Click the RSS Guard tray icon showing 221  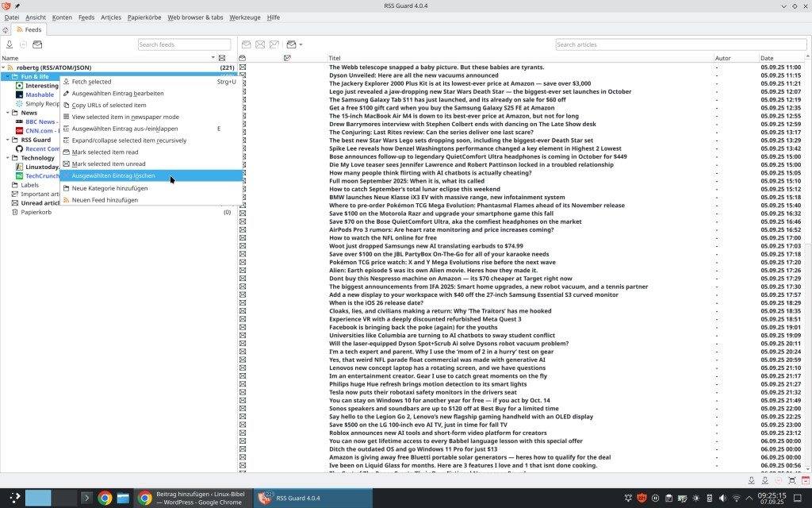click(x=642, y=498)
